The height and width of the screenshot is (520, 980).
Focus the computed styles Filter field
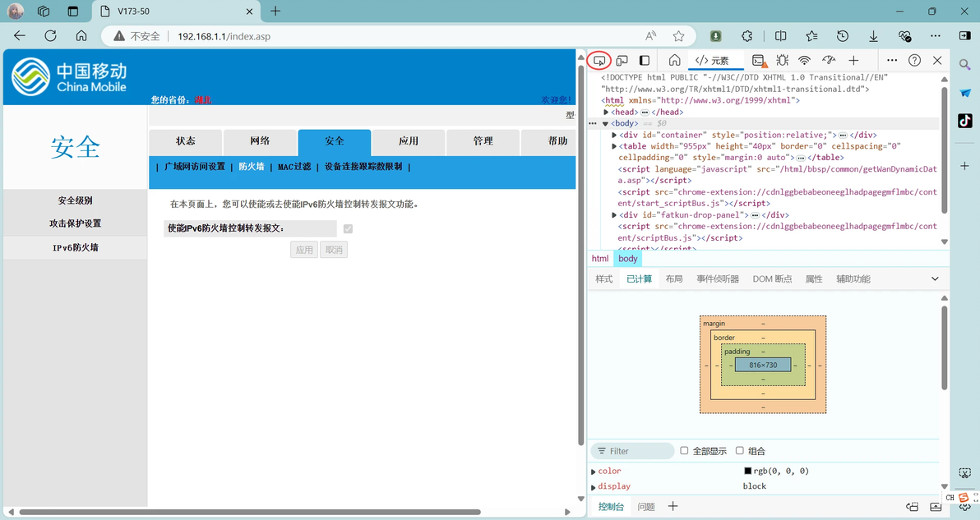[632, 451]
